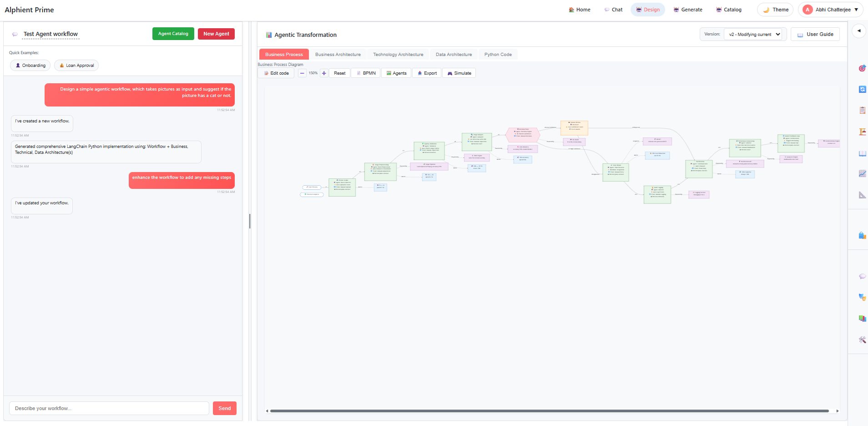Click the New Agent button
868x426 pixels.
pyautogui.click(x=216, y=34)
